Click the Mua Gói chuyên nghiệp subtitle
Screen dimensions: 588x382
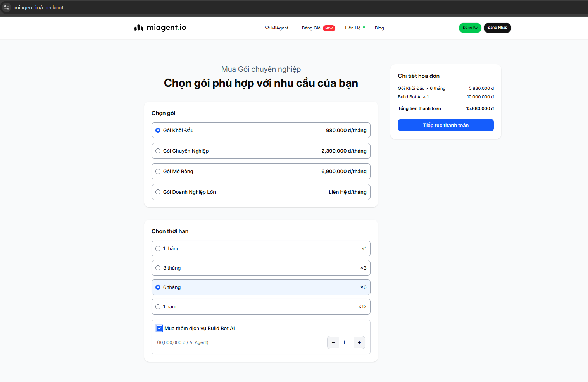(x=261, y=69)
